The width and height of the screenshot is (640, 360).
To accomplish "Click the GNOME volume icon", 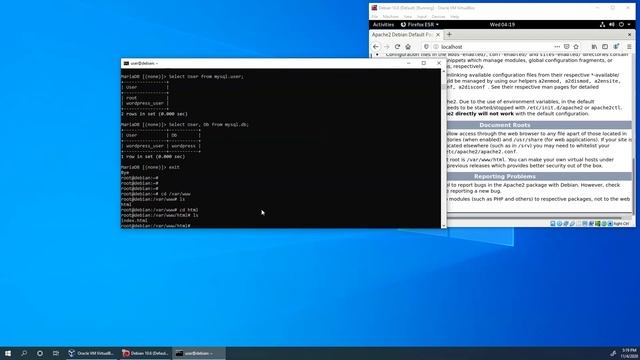I will [611, 24].
